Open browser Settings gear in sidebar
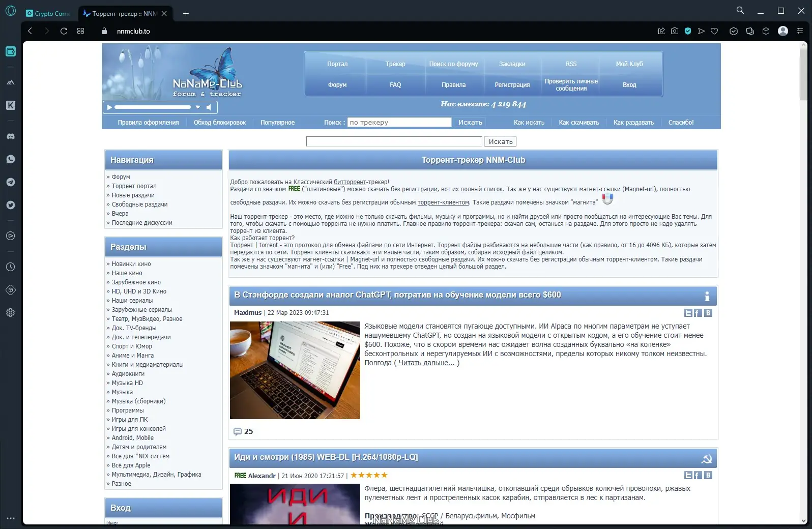The height and width of the screenshot is (529, 812). coord(10,313)
